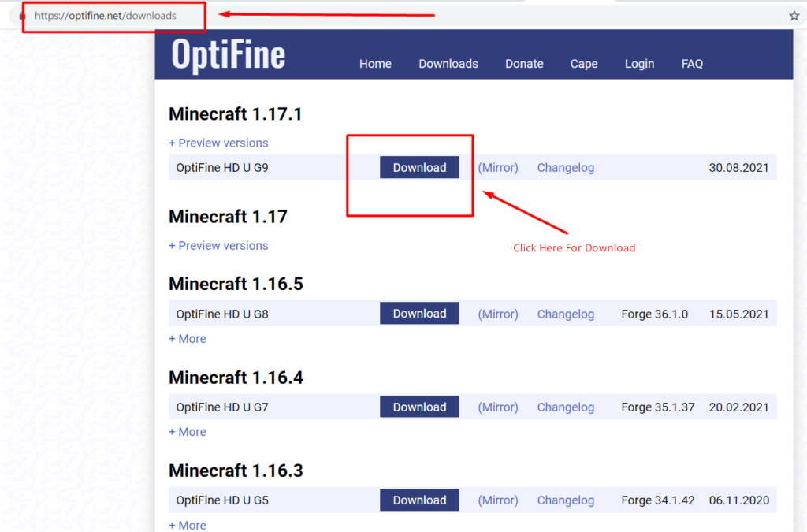
Task: Click the Forge 34.1.42 text
Action: click(658, 500)
